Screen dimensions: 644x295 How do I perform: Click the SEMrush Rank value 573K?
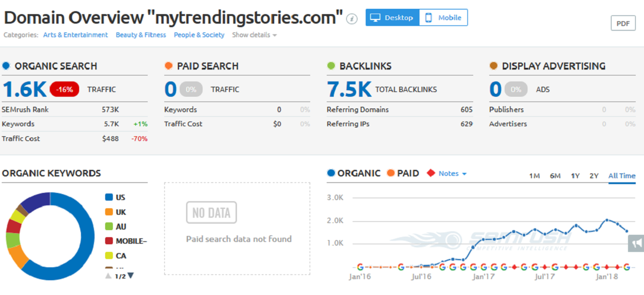click(110, 110)
